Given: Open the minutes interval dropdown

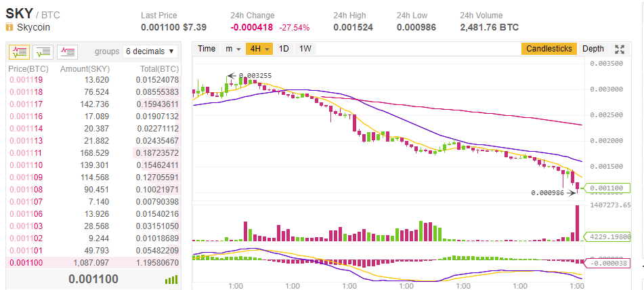Looking at the screenshot, I should click(x=233, y=49).
